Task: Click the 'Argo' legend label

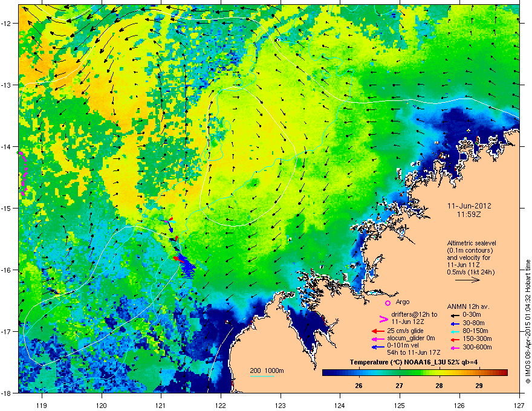Action: point(403,302)
